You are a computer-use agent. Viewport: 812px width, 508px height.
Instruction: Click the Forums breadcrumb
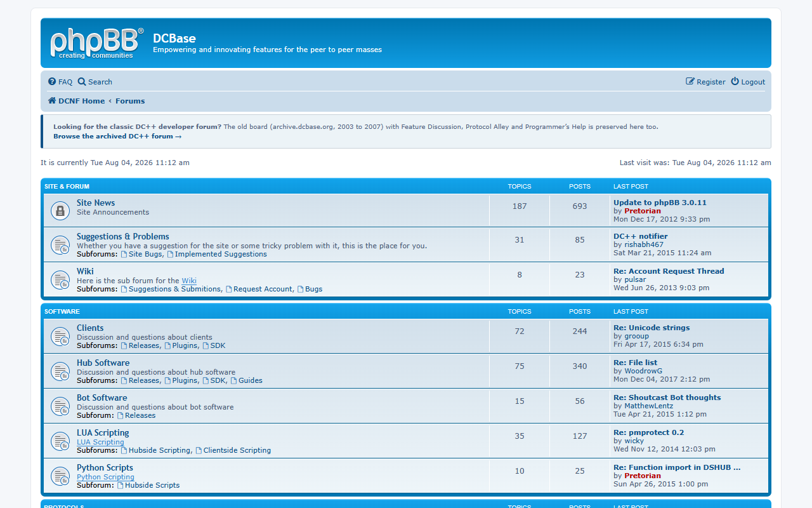coord(130,101)
